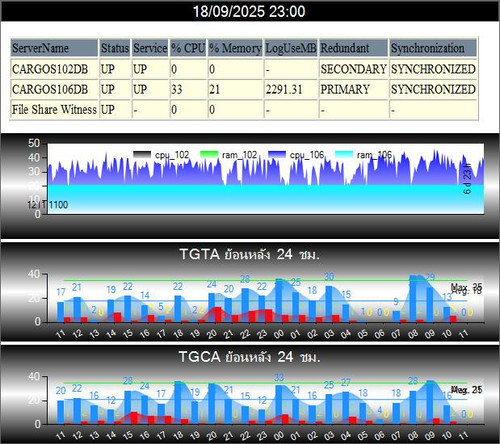The width and height of the screenshot is (500, 444).
Task: Click the hour 20 axis label on TGCA chart
Action: [x=212, y=435]
